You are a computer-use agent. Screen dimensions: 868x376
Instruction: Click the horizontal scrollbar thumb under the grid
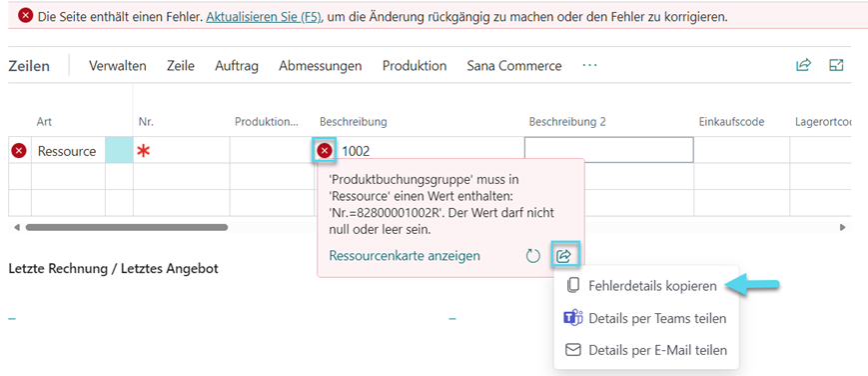click(127, 227)
